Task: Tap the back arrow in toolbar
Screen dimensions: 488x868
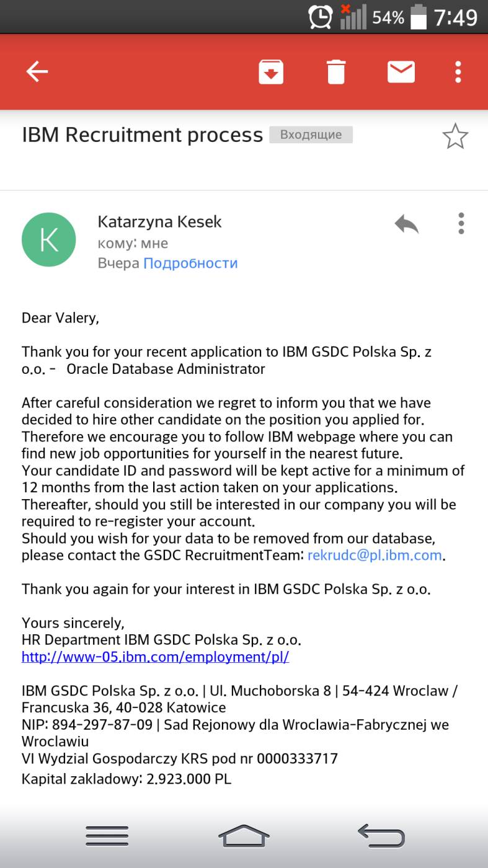Action: click(37, 72)
